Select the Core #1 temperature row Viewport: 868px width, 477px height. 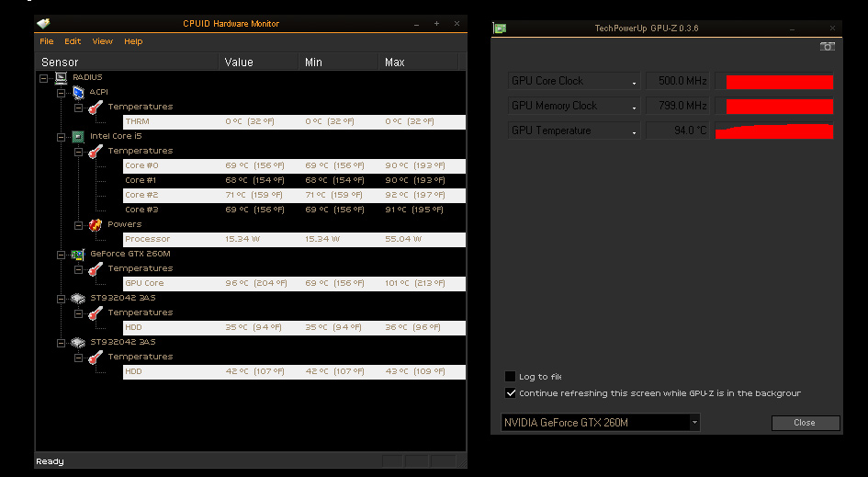click(x=294, y=181)
